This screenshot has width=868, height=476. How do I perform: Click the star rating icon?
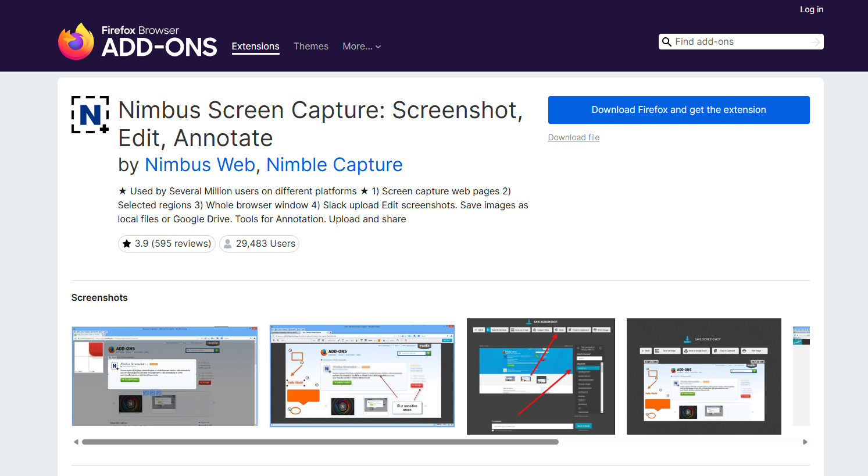(127, 244)
